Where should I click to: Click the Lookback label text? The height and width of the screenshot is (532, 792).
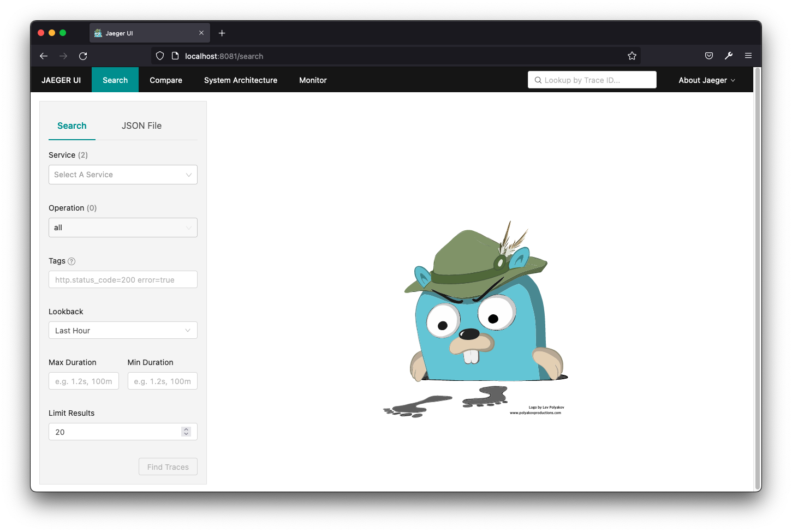[66, 312]
